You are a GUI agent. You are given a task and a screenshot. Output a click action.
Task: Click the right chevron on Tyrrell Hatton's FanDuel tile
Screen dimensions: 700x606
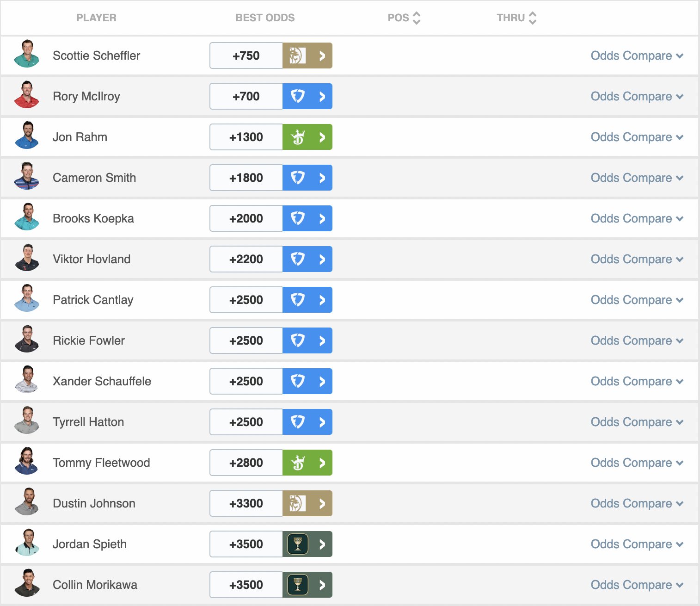(322, 422)
